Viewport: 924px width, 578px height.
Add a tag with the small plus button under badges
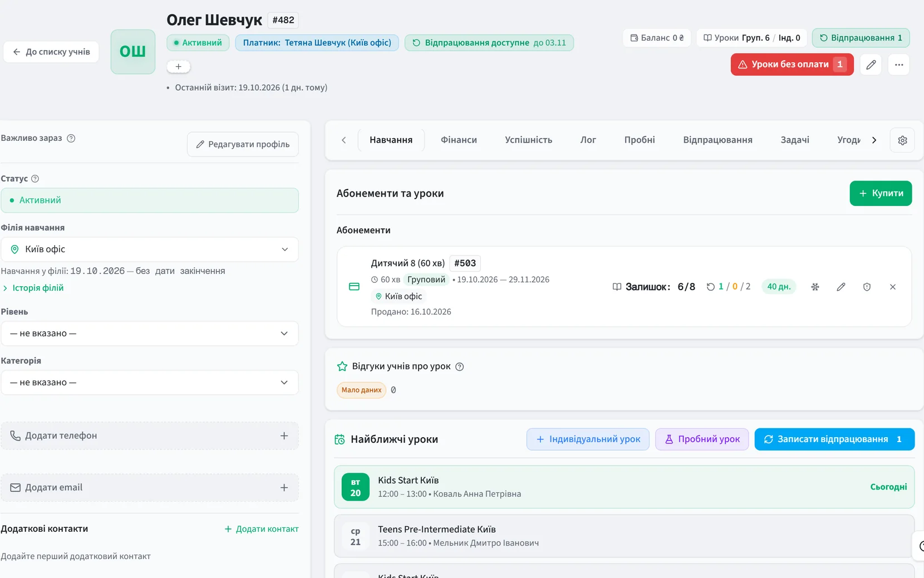click(178, 67)
